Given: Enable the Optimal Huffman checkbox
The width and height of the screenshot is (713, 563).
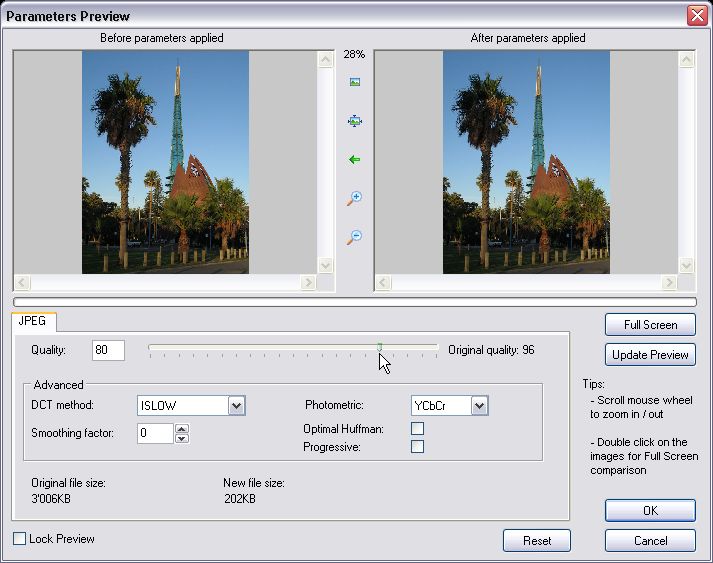Looking at the screenshot, I should pos(417,428).
